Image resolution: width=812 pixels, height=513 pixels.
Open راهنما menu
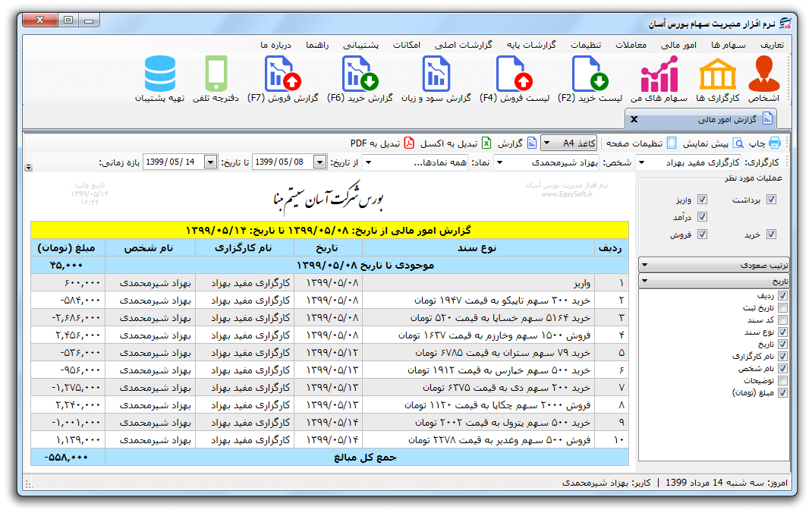[x=317, y=45]
